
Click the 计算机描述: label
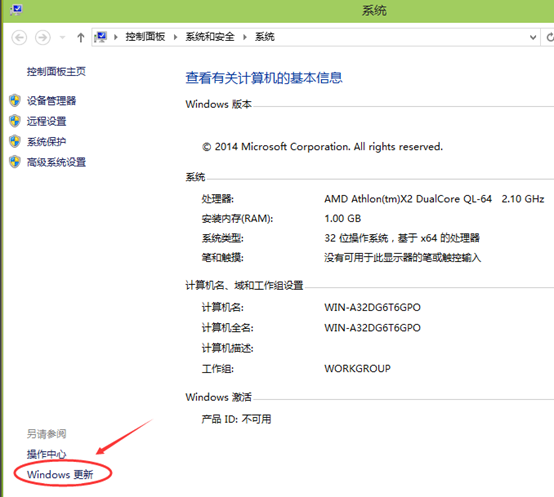pos(228,348)
